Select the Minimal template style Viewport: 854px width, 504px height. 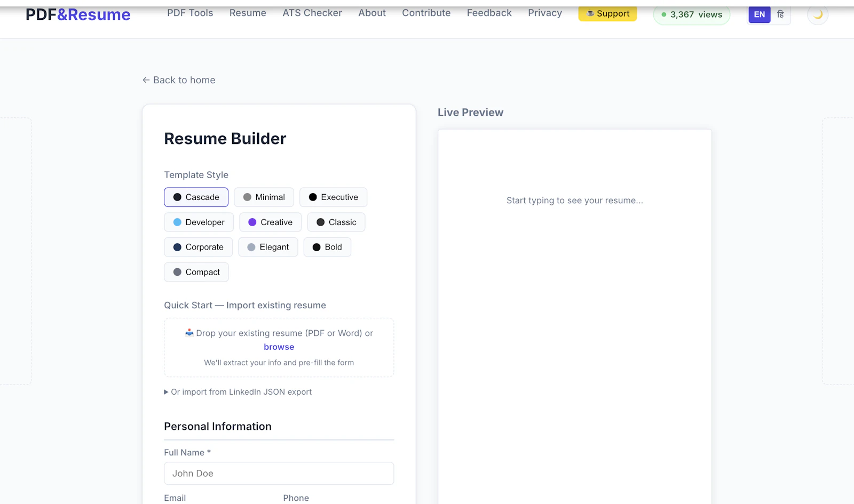pos(264,197)
